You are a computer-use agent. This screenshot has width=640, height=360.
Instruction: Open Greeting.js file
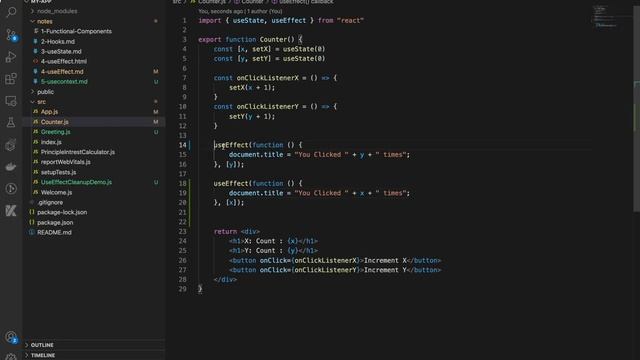click(x=56, y=132)
